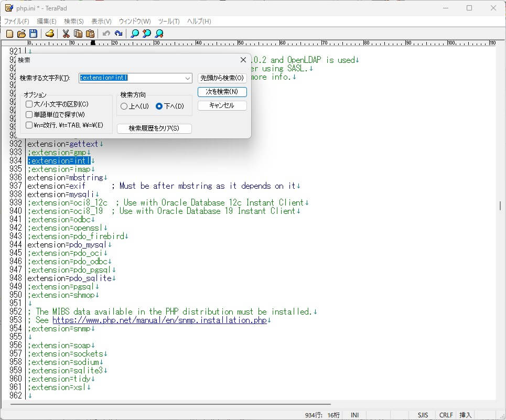Screen dimensions: 506x420
Task: Click the Redo arrow icon
Action: coord(119,34)
